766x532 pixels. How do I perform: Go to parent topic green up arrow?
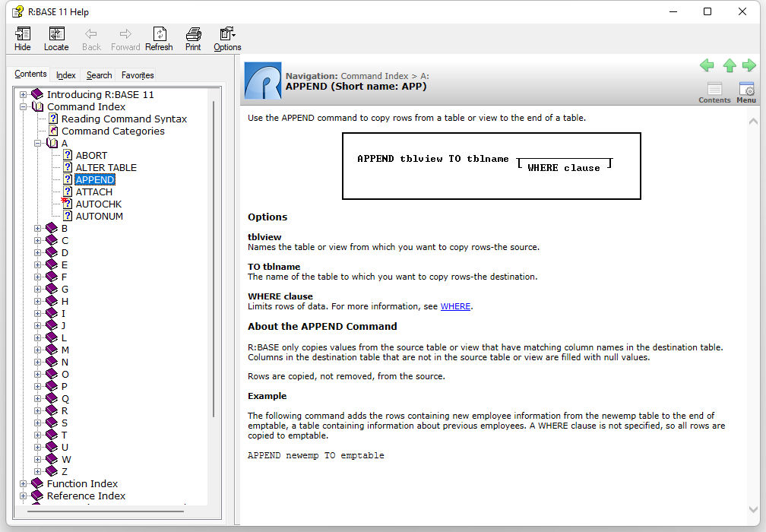730,65
